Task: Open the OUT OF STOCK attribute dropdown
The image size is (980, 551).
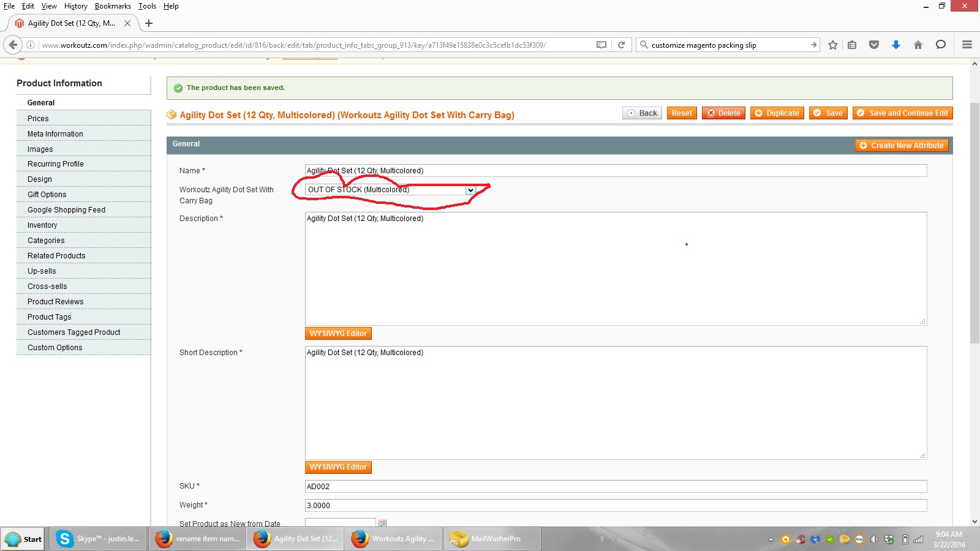Action: 390,190
